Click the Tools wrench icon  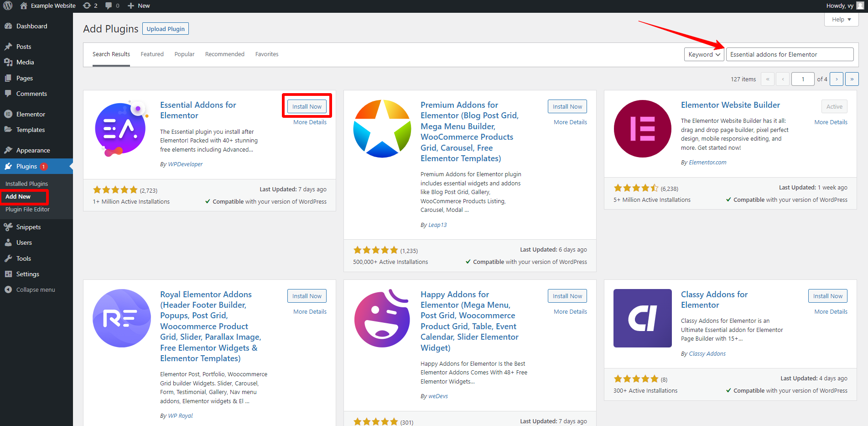[8, 258]
